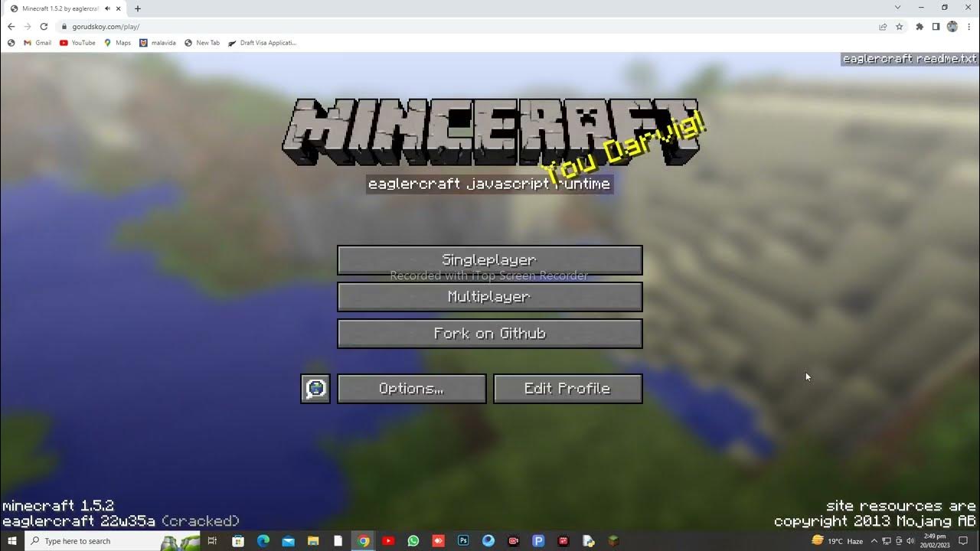Launch Microsoft Edge from the taskbar
Screen dimensions: 980x551
pos(263,541)
